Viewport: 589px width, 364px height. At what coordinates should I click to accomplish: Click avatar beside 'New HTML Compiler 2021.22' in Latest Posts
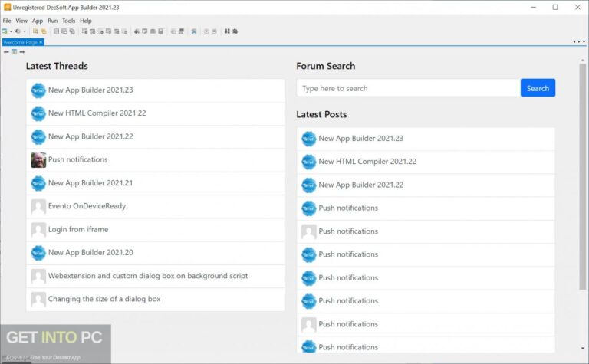tap(309, 162)
